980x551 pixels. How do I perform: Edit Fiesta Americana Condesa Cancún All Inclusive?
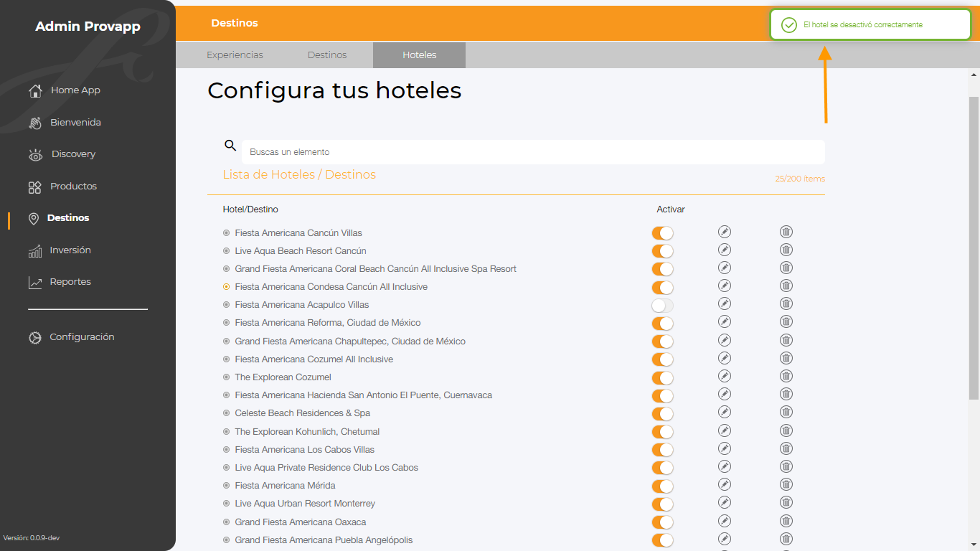point(725,286)
